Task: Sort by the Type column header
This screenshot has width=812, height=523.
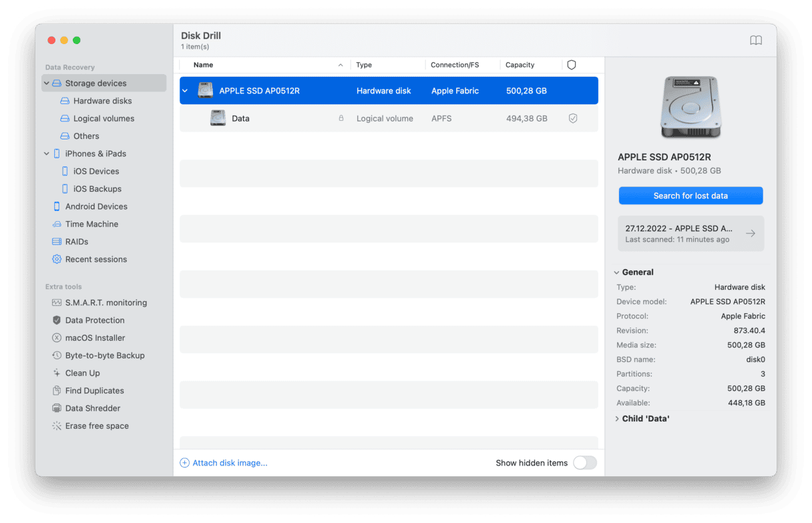Action: (364, 65)
